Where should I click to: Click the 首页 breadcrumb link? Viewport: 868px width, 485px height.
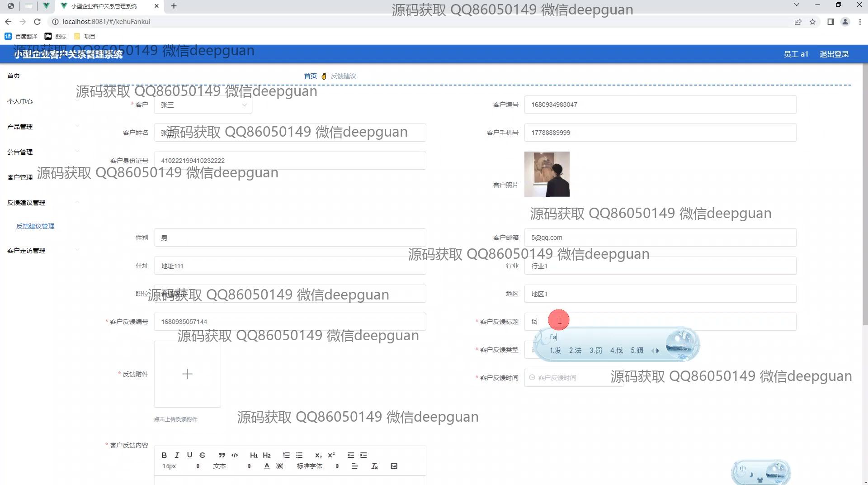[x=310, y=76]
